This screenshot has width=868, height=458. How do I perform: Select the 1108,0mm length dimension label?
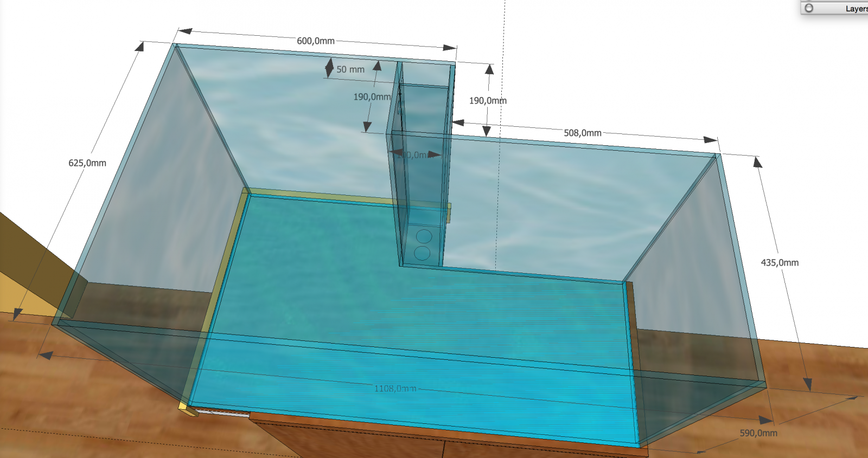395,389
